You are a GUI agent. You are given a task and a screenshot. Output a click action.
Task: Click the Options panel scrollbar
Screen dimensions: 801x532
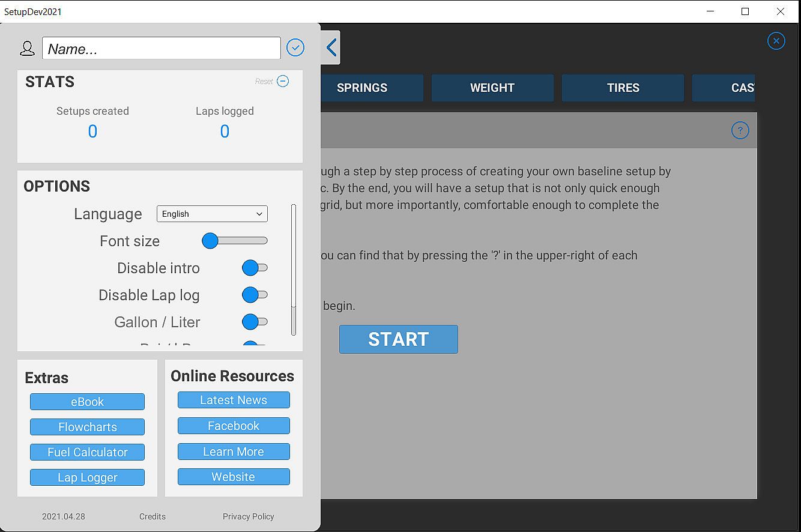(294, 270)
